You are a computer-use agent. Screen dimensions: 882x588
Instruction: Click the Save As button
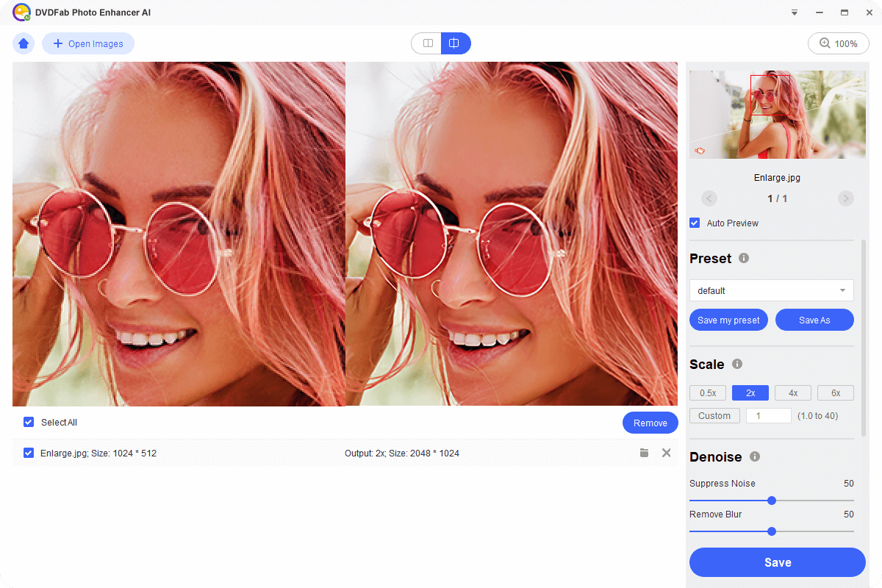pyautogui.click(x=814, y=320)
